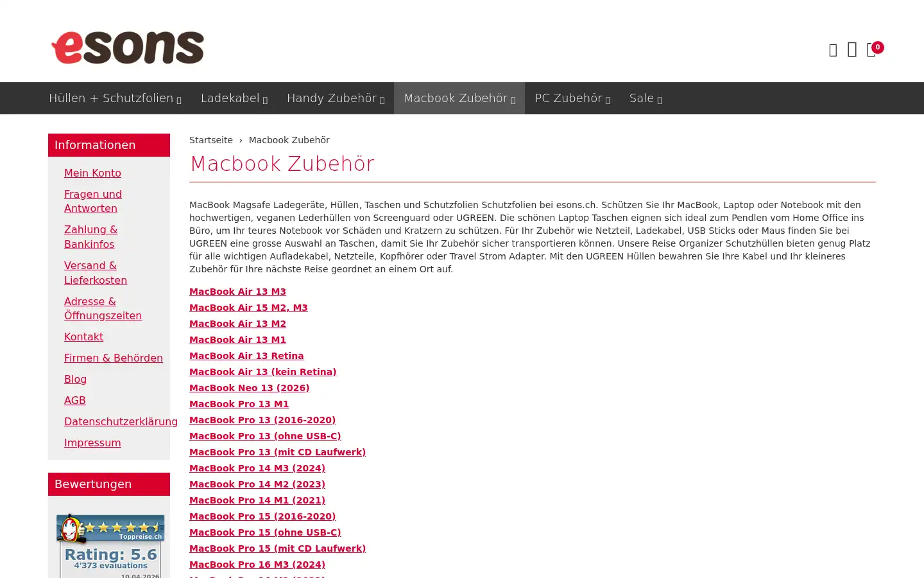
Task: Open the Kontakt sidebar link
Action: [83, 337]
